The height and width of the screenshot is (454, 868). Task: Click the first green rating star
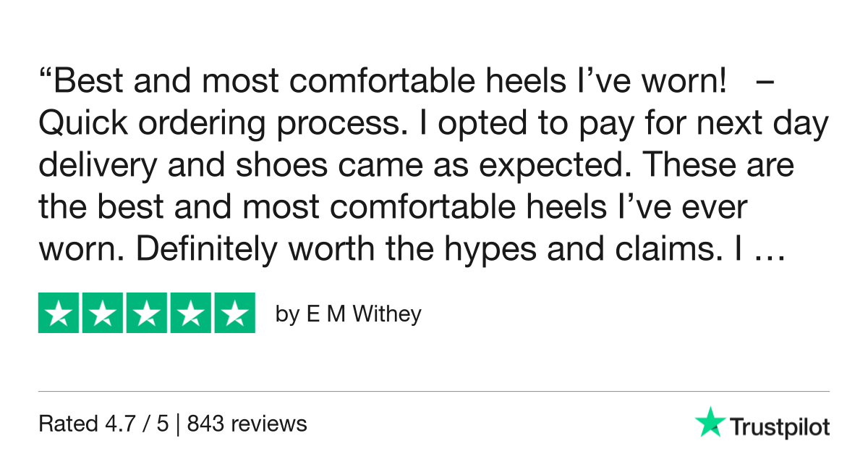59,313
